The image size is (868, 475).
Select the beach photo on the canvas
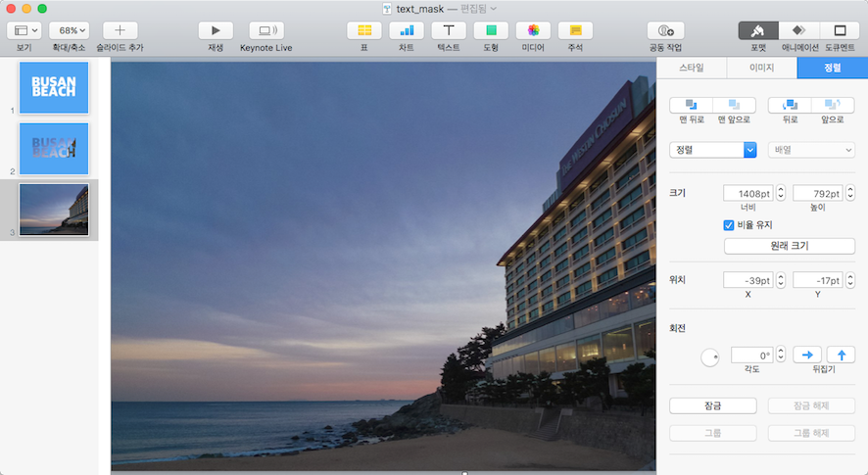pyautogui.click(x=383, y=265)
